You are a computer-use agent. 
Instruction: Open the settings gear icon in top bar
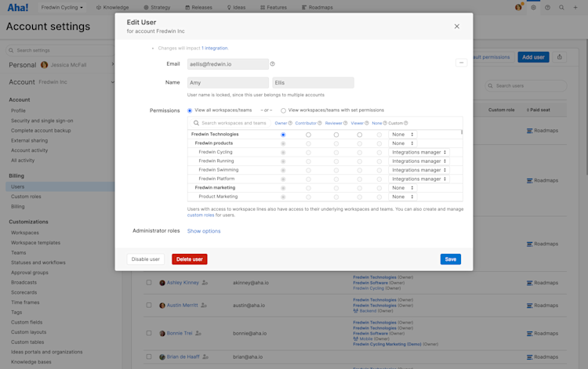(533, 8)
